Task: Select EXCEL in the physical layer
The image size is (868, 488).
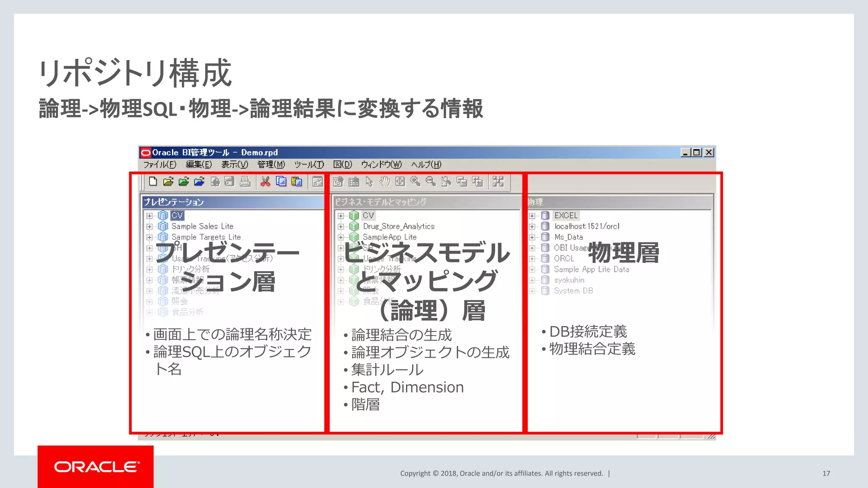Action: click(566, 215)
